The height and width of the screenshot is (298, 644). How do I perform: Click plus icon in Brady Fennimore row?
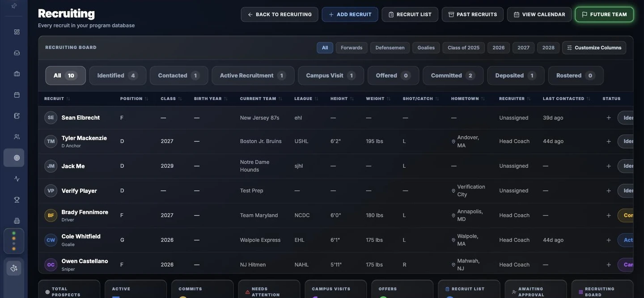pyautogui.click(x=609, y=215)
